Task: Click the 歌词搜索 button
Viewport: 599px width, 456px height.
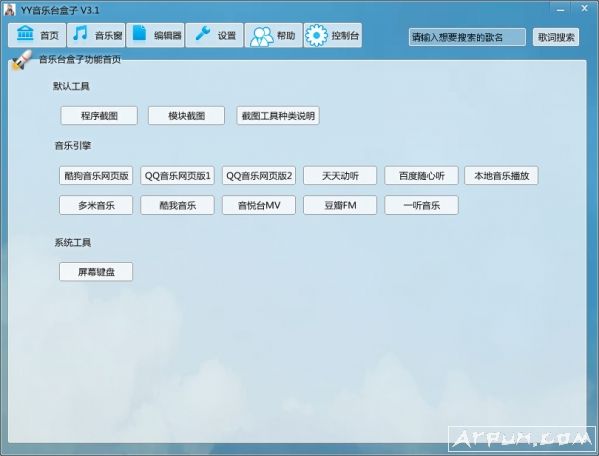Action: pos(556,37)
